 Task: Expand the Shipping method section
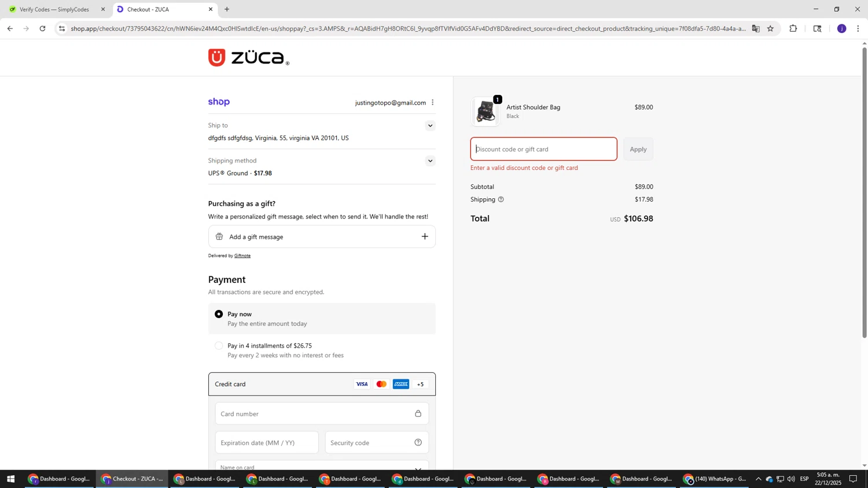click(x=430, y=161)
